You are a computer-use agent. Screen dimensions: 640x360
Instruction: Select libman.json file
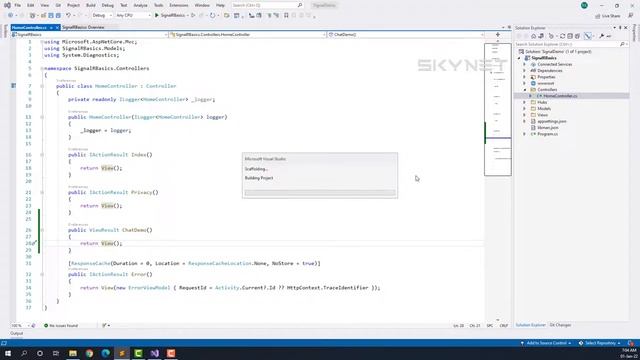tap(547, 127)
